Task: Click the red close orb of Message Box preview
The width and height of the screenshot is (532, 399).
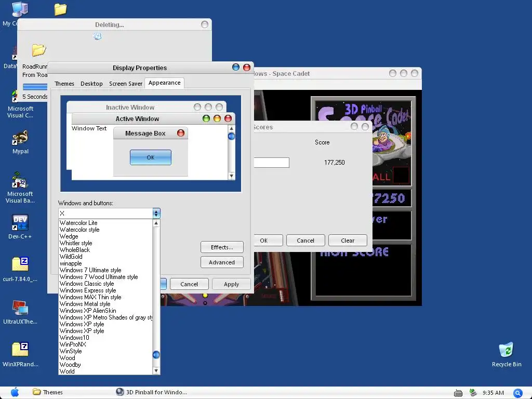Action: pos(181,133)
